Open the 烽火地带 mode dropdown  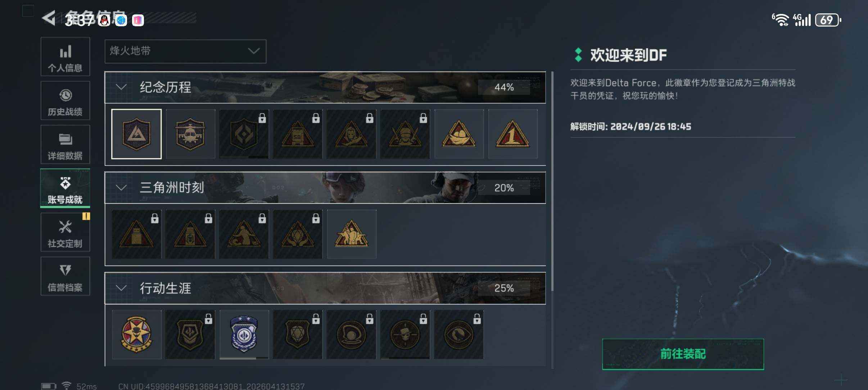click(185, 51)
